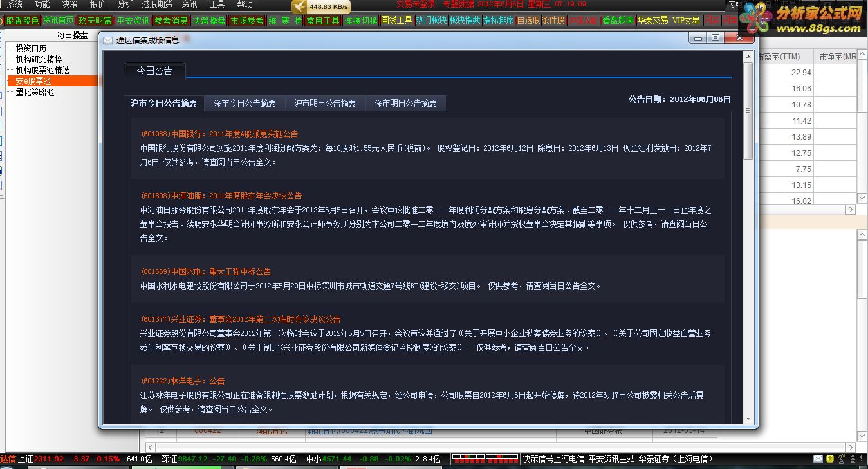Click 常用工具 toolbar button
868x469 pixels.
click(x=322, y=21)
